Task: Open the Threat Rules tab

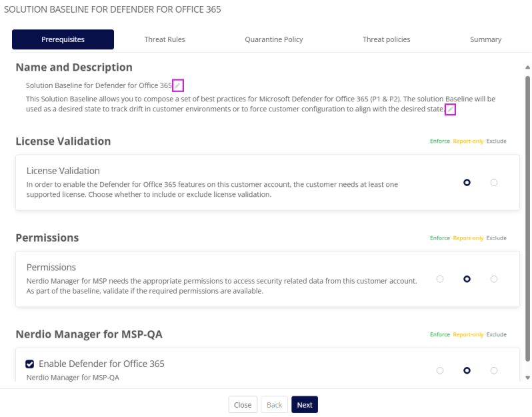Action: click(165, 39)
